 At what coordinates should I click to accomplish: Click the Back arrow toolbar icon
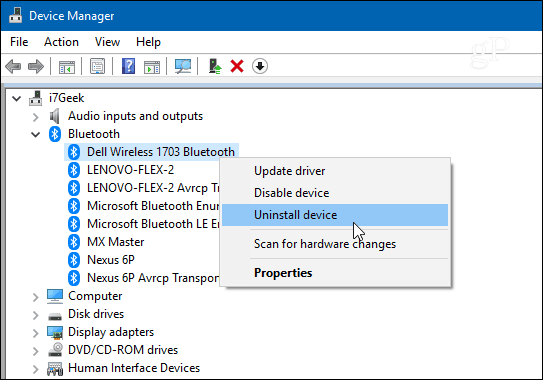[x=14, y=66]
